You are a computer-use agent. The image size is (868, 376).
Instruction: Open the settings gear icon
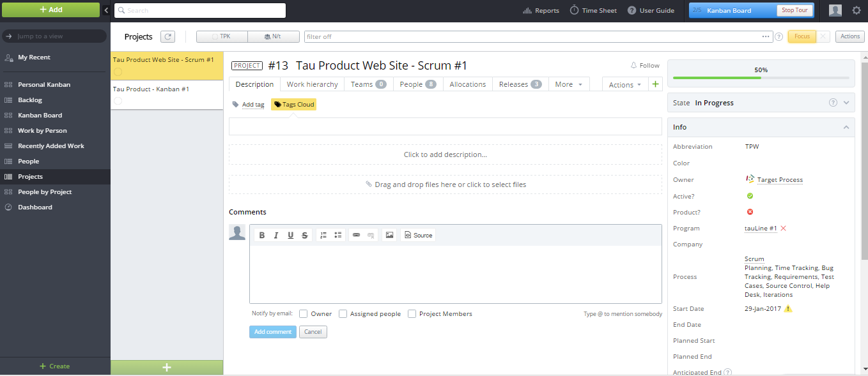(x=856, y=10)
